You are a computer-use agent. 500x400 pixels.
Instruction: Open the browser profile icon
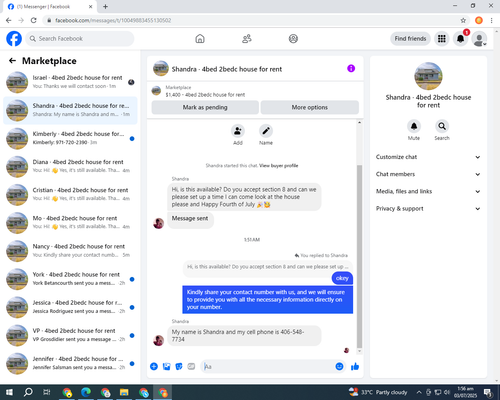479,20
